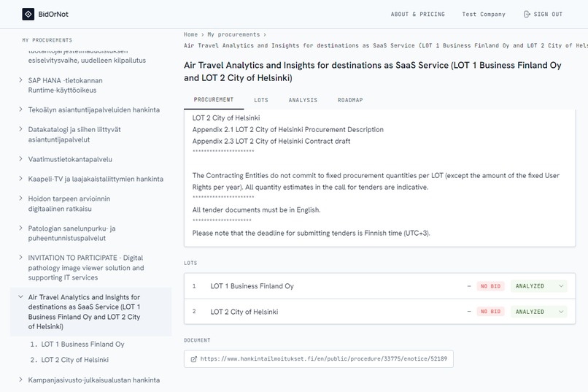Viewport: 588px width, 392px height.
Task: Open LOT 2 City of Helsinki row in Lots table
Action: [380, 312]
